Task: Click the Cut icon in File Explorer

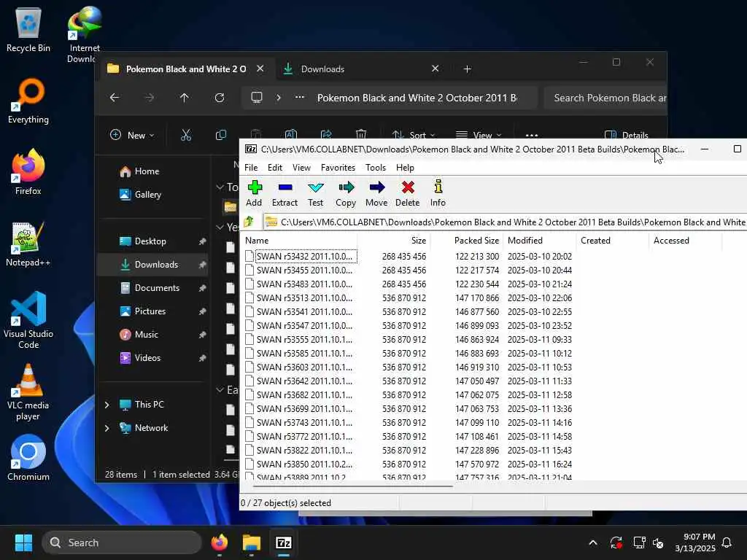Action: pos(186,135)
